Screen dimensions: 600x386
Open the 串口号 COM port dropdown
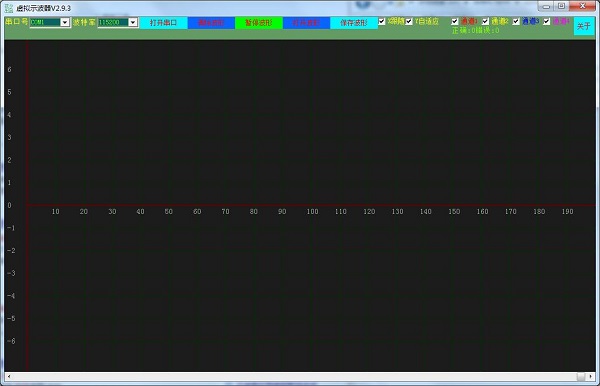point(65,22)
